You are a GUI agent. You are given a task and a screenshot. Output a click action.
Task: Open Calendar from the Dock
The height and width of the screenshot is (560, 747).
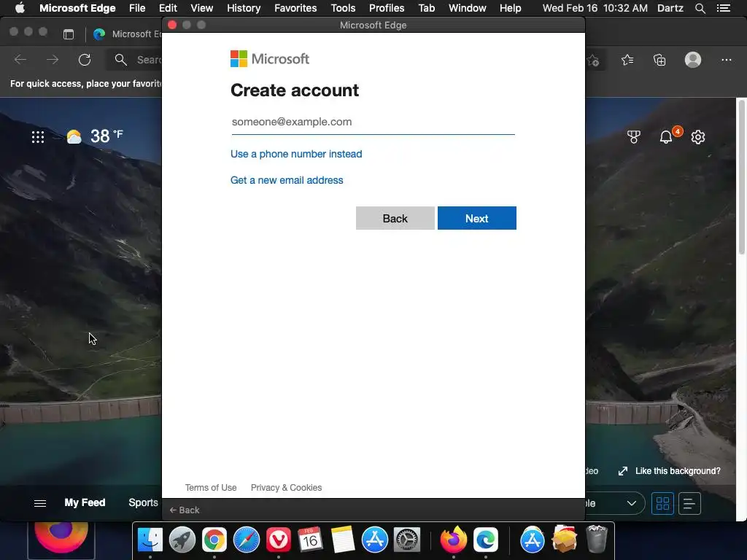[311, 540]
